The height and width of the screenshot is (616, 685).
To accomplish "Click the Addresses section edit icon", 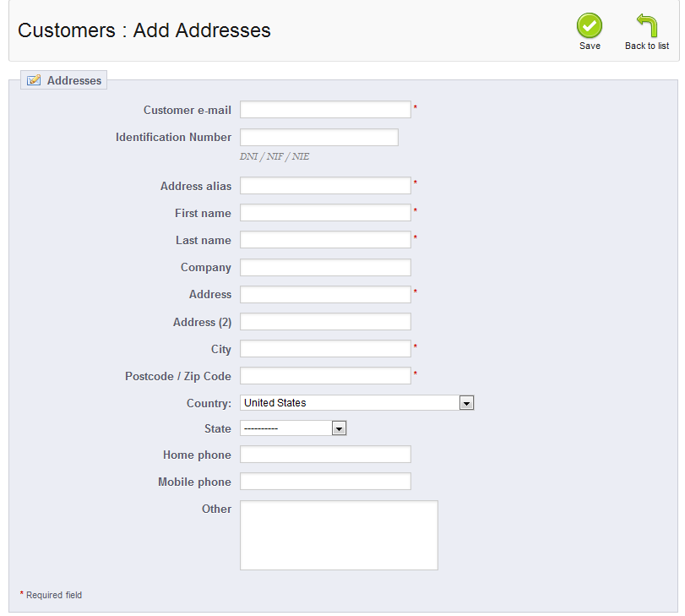I will coord(34,81).
